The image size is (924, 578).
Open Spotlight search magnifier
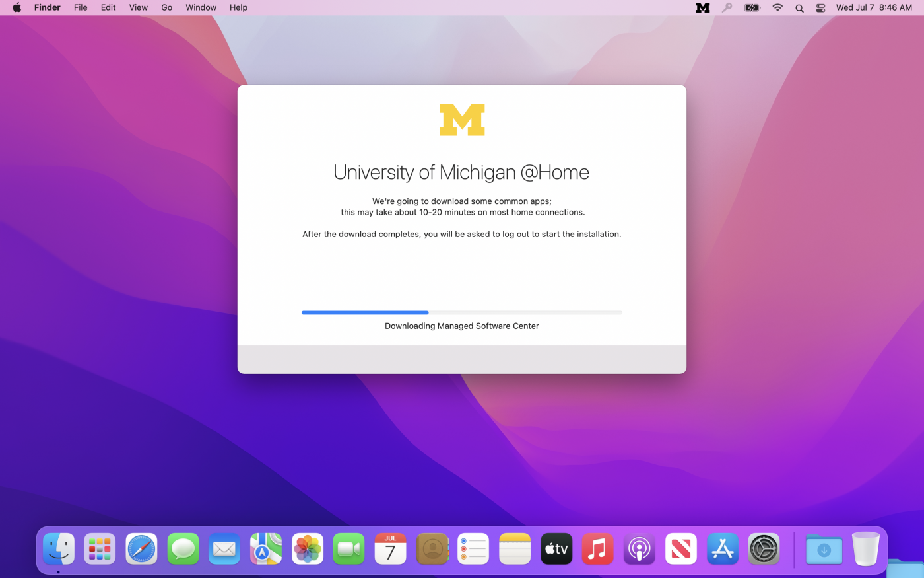tap(799, 8)
